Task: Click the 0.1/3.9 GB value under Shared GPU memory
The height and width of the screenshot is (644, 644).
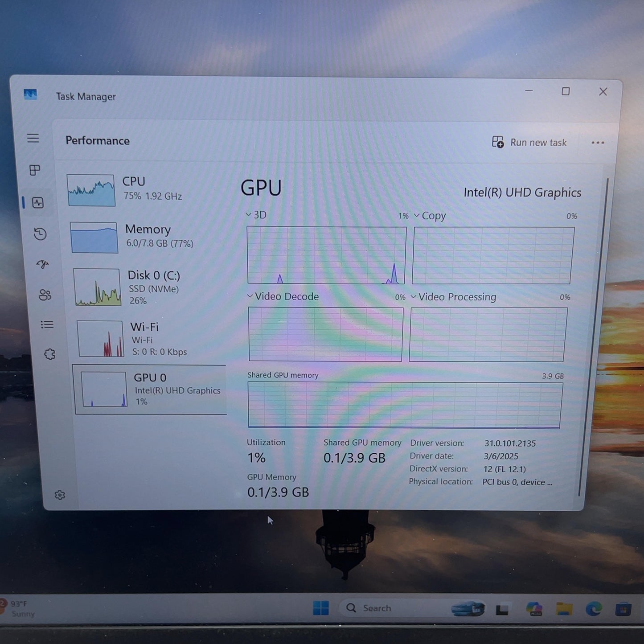Action: [354, 458]
